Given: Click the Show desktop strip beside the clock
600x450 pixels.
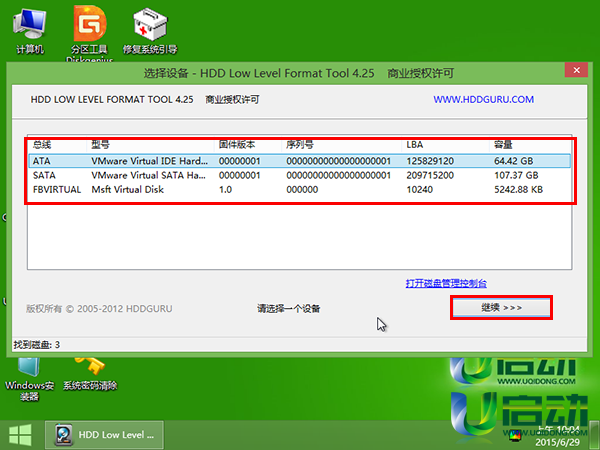Looking at the screenshot, I should click(594, 435).
